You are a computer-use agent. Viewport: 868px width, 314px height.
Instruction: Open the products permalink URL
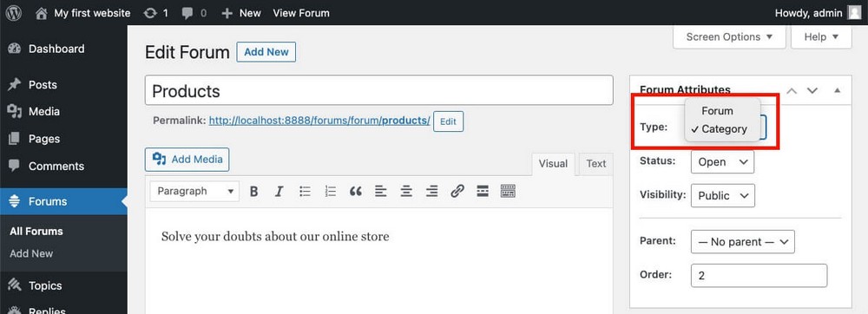coord(319,121)
